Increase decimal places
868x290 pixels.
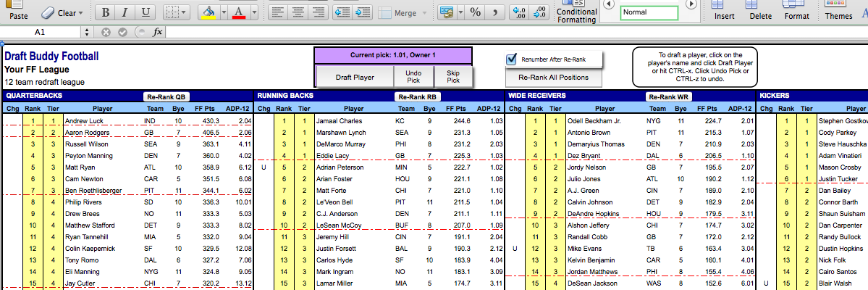519,12
